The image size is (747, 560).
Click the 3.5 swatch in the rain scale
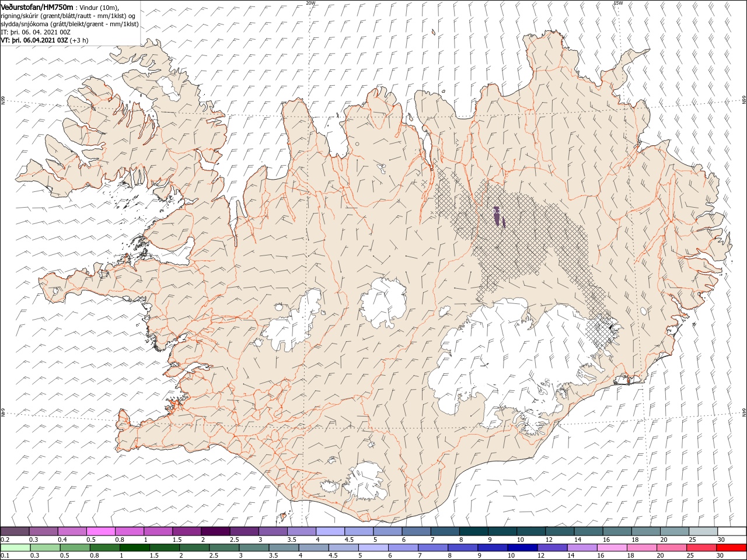click(284, 547)
